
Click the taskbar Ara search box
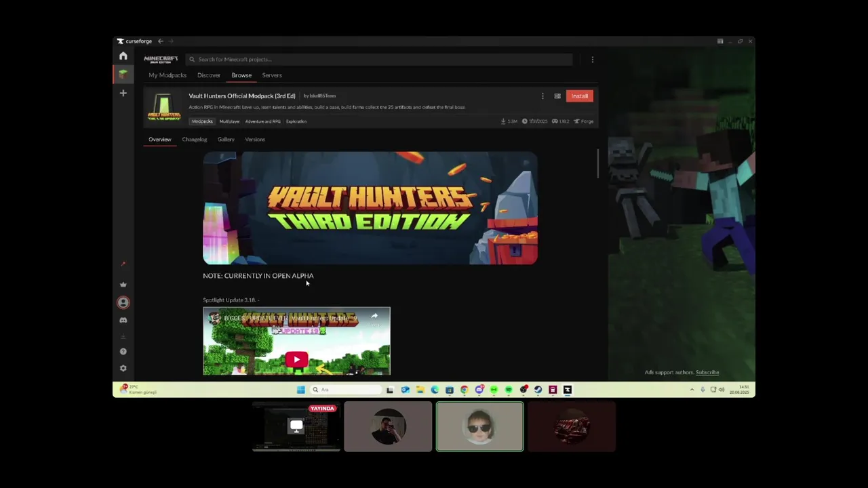[x=345, y=390]
